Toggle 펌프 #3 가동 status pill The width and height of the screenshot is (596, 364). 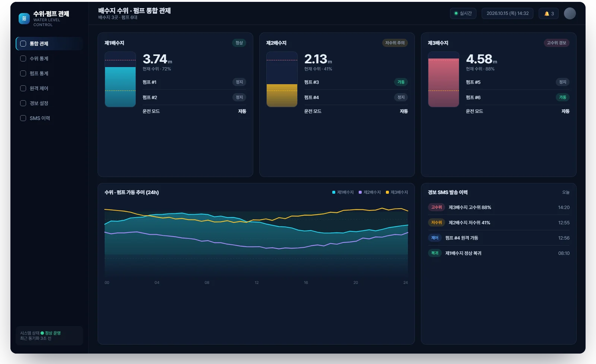401,82
